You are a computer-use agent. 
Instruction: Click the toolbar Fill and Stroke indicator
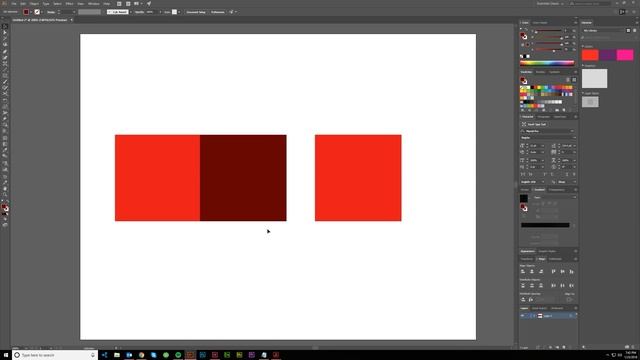click(x=5, y=208)
